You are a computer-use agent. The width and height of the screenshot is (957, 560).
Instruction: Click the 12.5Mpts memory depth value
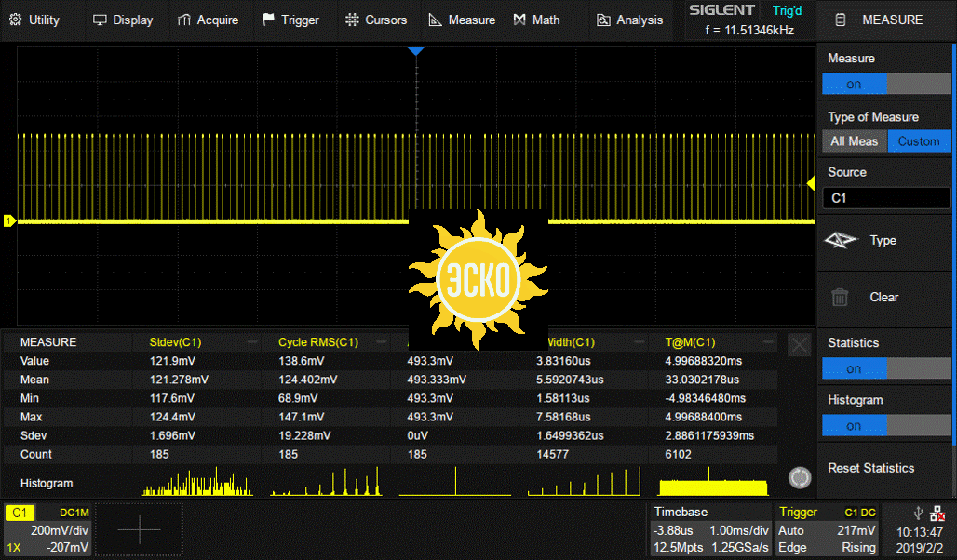pos(678,547)
